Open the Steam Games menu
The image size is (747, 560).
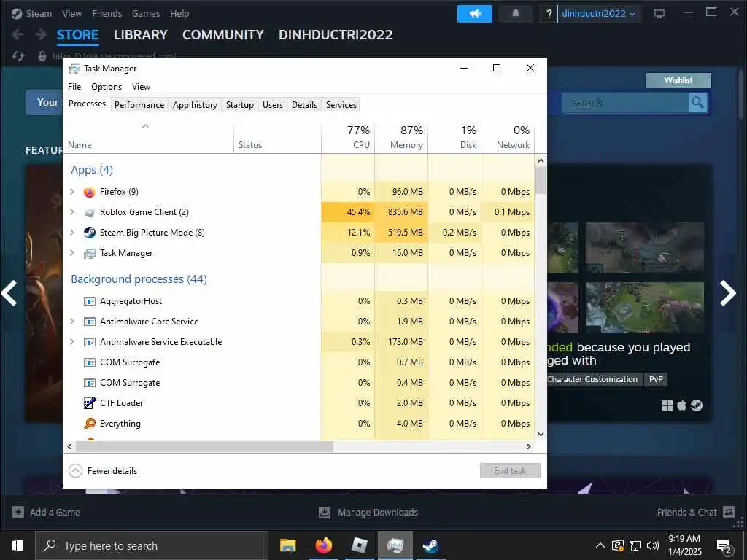146,14
